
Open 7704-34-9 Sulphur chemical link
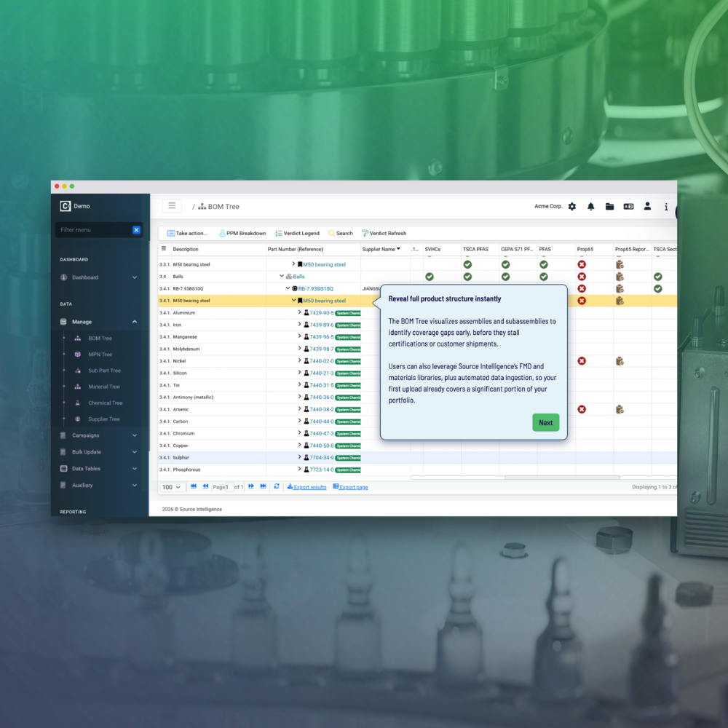321,458
